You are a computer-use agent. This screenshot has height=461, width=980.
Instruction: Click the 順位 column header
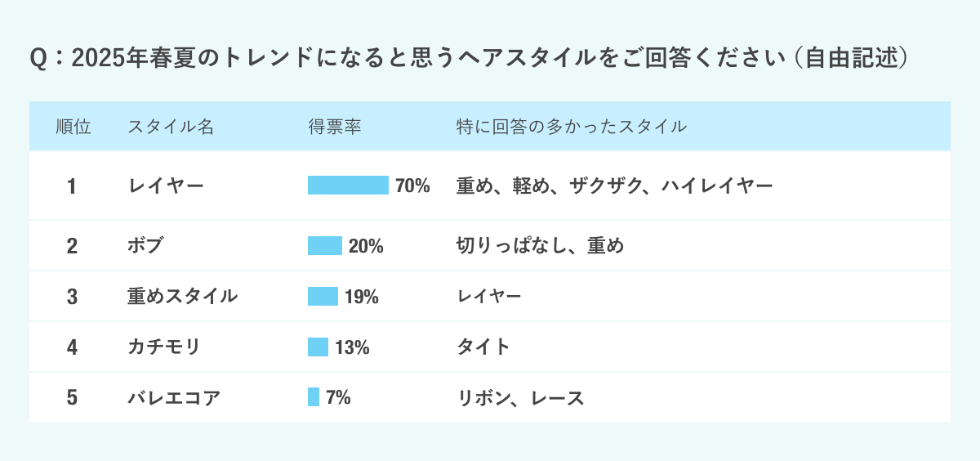[73, 127]
